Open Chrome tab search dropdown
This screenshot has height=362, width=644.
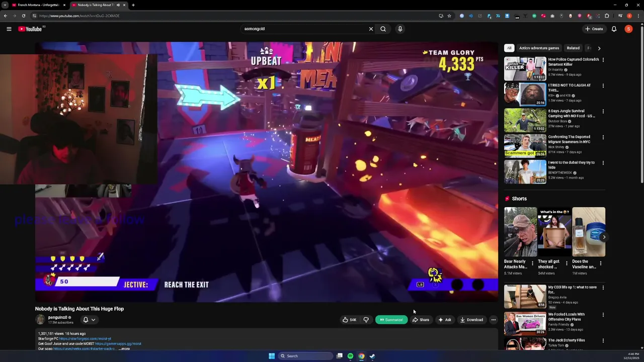(x=5, y=5)
